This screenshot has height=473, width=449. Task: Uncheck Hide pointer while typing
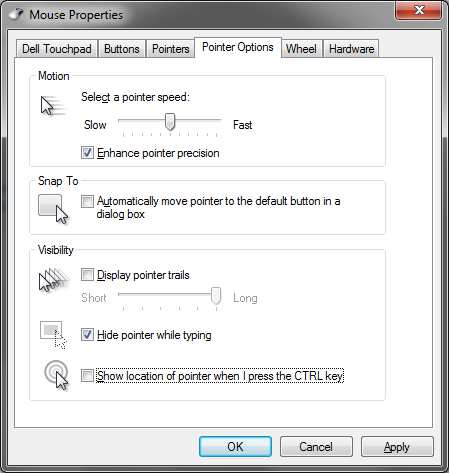87,335
